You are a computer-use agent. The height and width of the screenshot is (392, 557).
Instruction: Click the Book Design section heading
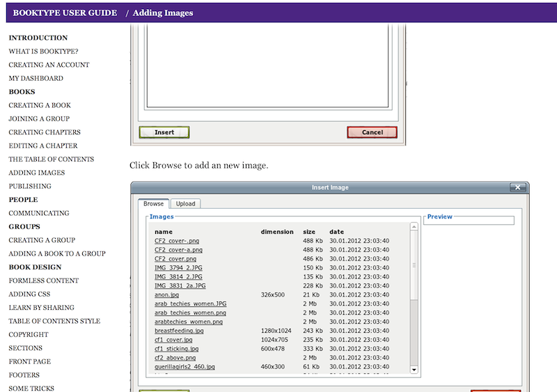[36, 267]
